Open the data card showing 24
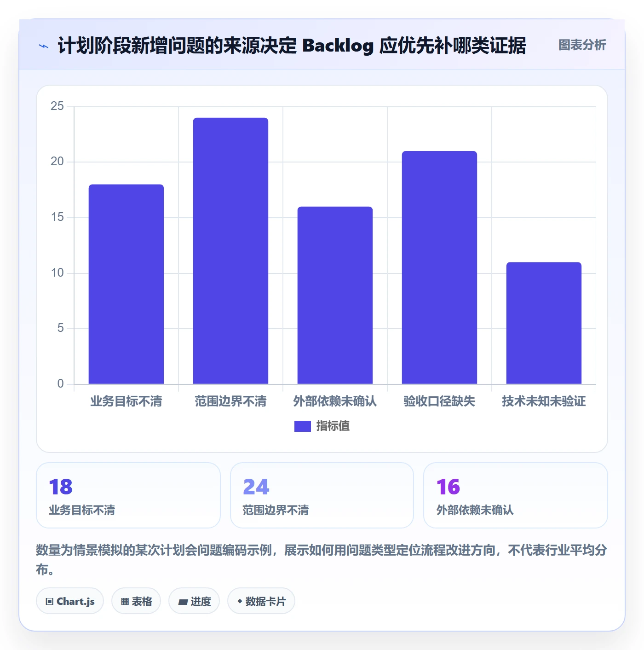Image resolution: width=644 pixels, height=650 pixels. 322,495
